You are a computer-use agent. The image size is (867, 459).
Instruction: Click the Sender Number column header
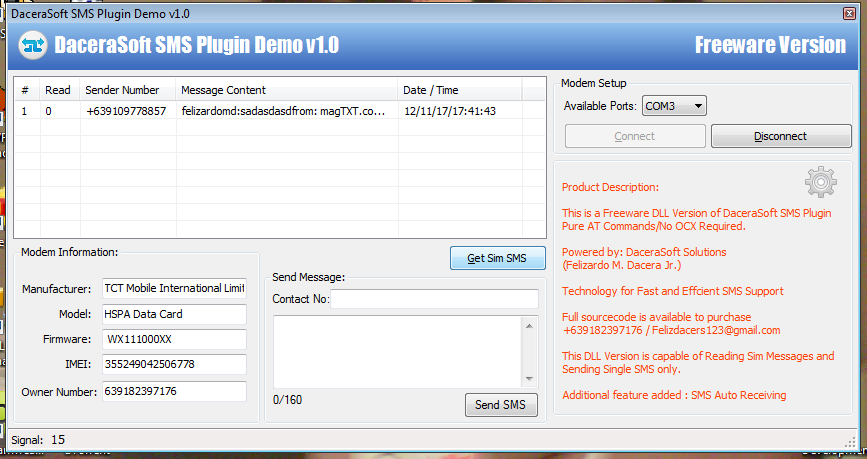[x=128, y=90]
